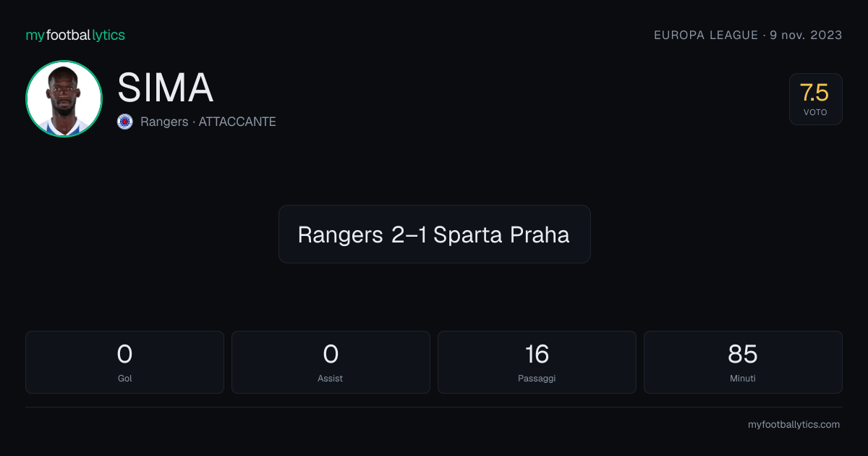Screen dimensions: 868x456
Task: Open Sima's player avatar photo
Action: (64, 98)
